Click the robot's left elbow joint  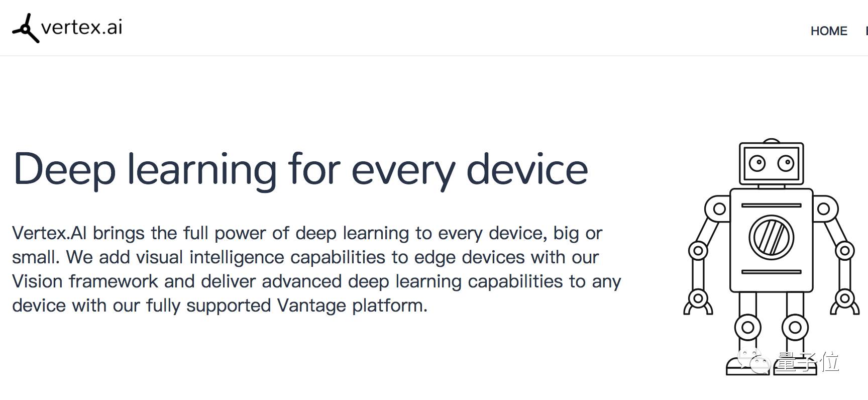click(698, 250)
